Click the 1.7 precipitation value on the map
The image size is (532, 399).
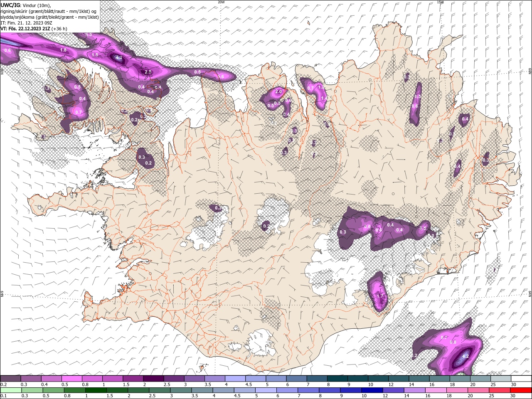[379, 296]
